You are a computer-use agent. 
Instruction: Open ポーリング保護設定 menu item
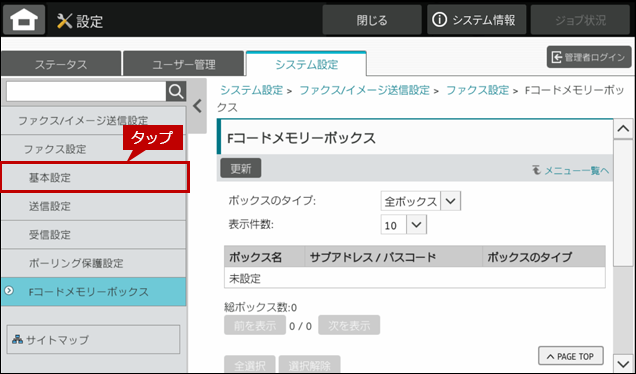point(94,263)
